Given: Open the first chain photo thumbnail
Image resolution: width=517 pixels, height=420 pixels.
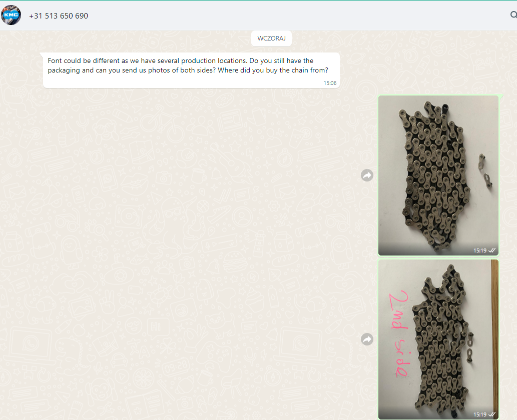Looking at the screenshot, I should pyautogui.click(x=438, y=175).
